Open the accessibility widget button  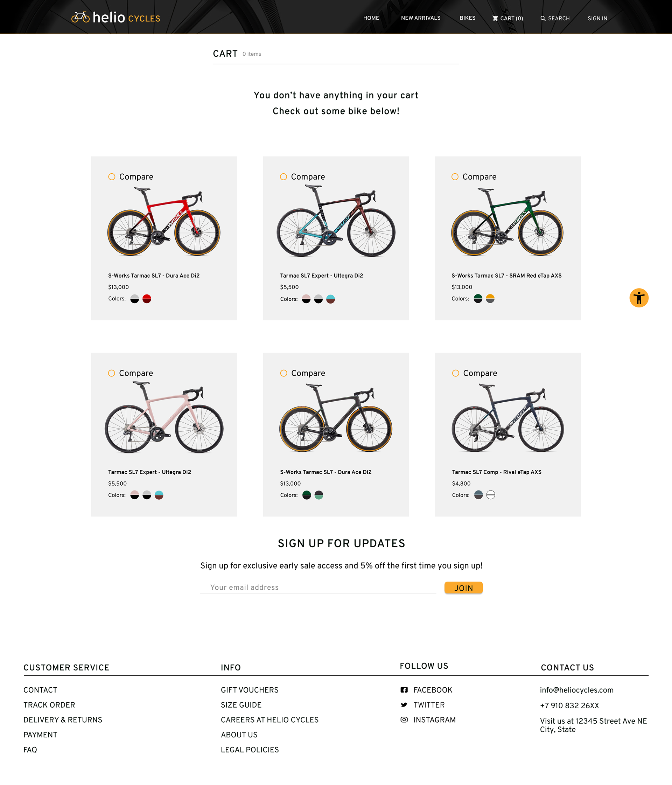pyautogui.click(x=639, y=298)
